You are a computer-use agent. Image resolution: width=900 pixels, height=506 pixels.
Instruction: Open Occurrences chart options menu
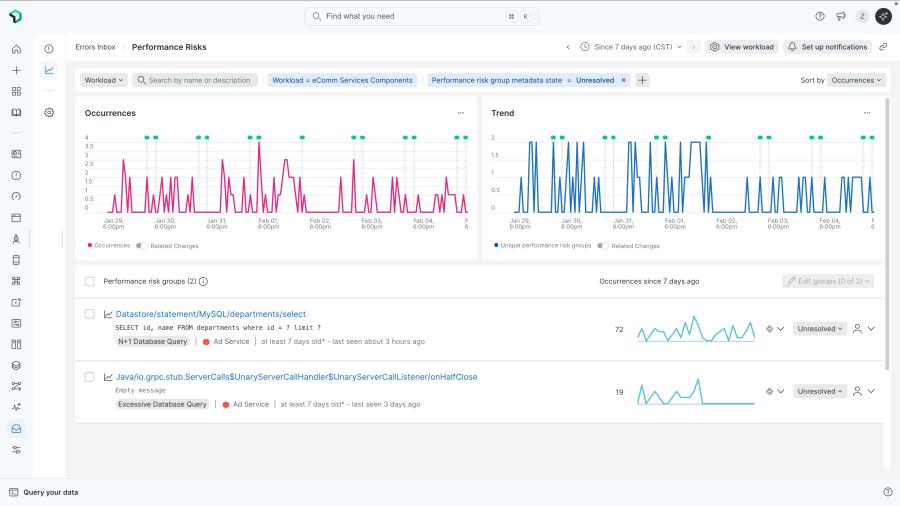[460, 113]
